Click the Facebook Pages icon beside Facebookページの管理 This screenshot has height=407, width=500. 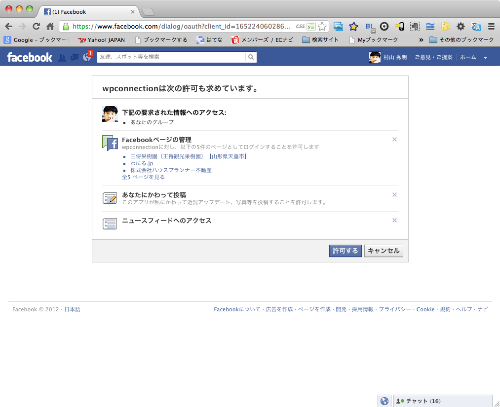tap(110, 143)
